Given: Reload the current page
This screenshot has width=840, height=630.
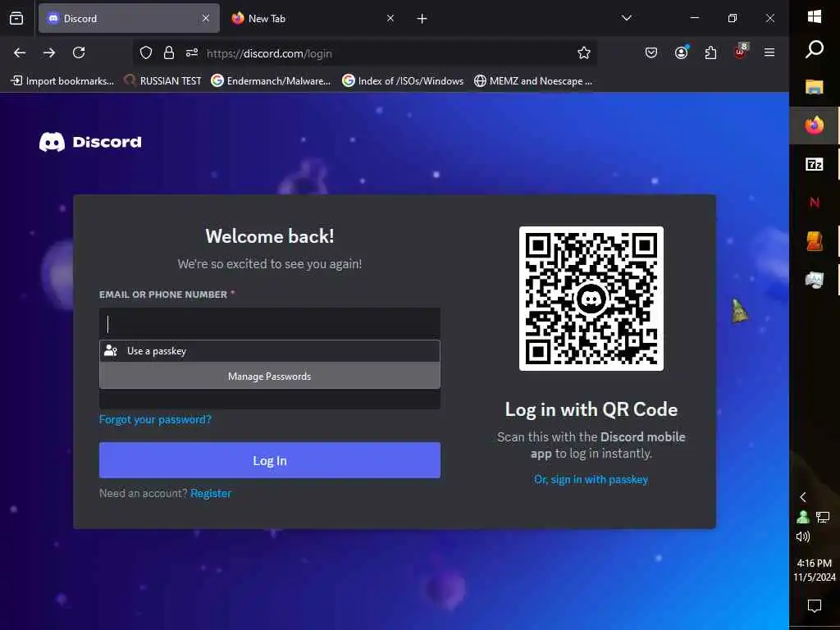Looking at the screenshot, I should 79,52.
